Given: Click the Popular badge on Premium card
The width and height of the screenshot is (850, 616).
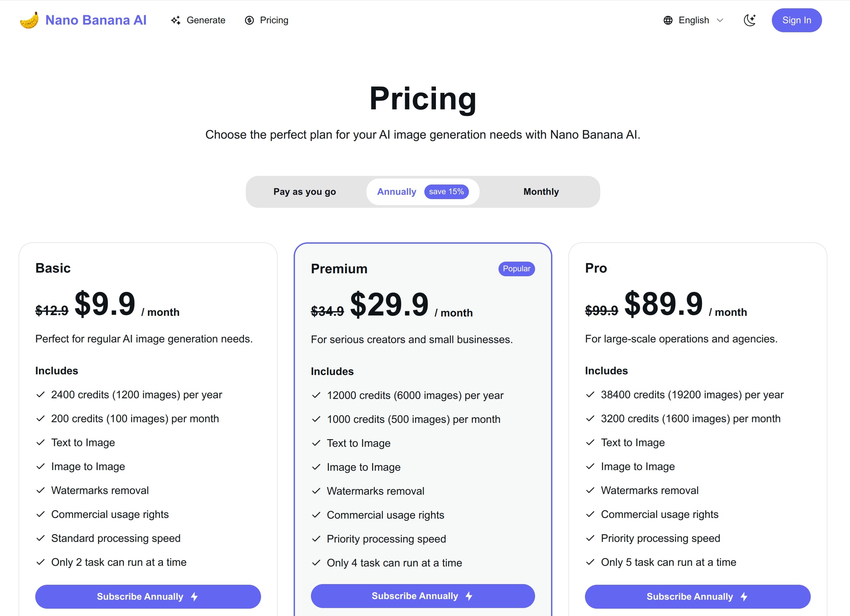Looking at the screenshot, I should [x=516, y=269].
